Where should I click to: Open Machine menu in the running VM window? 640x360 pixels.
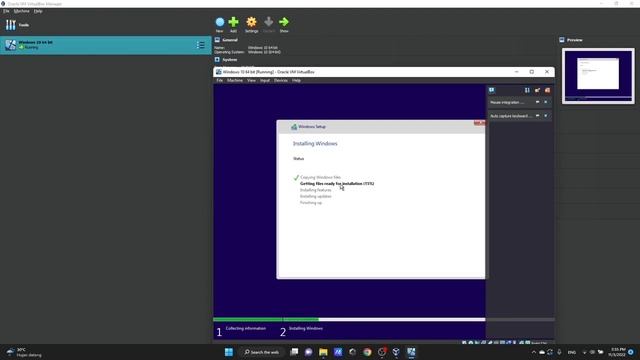click(x=235, y=80)
